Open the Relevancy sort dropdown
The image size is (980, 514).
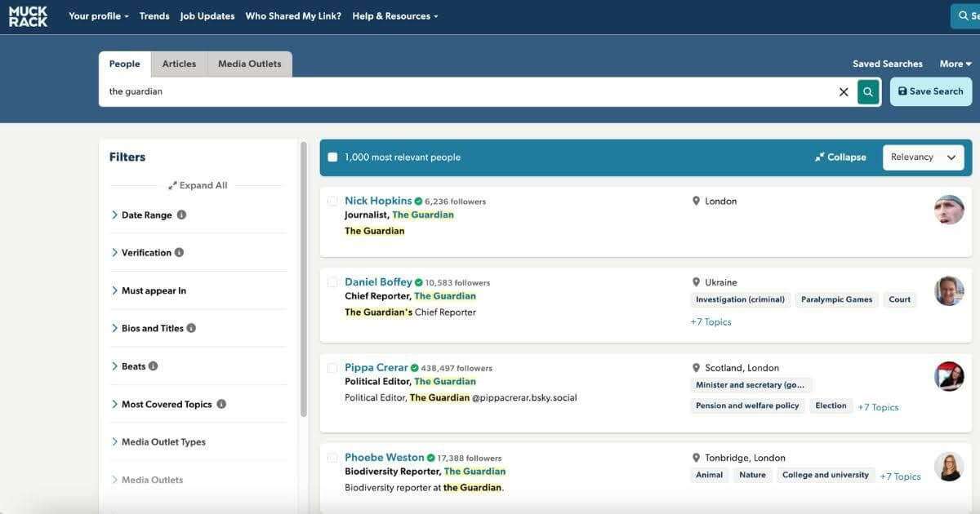923,157
